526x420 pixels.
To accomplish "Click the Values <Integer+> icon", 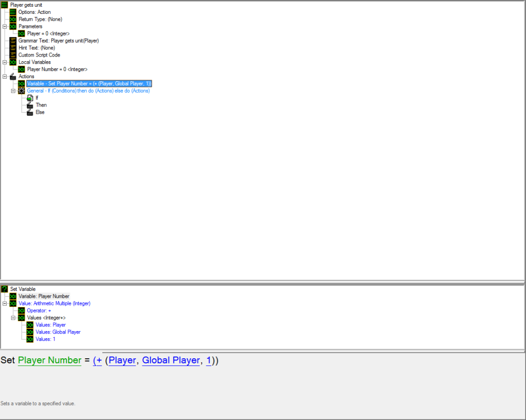I will 22,318.
